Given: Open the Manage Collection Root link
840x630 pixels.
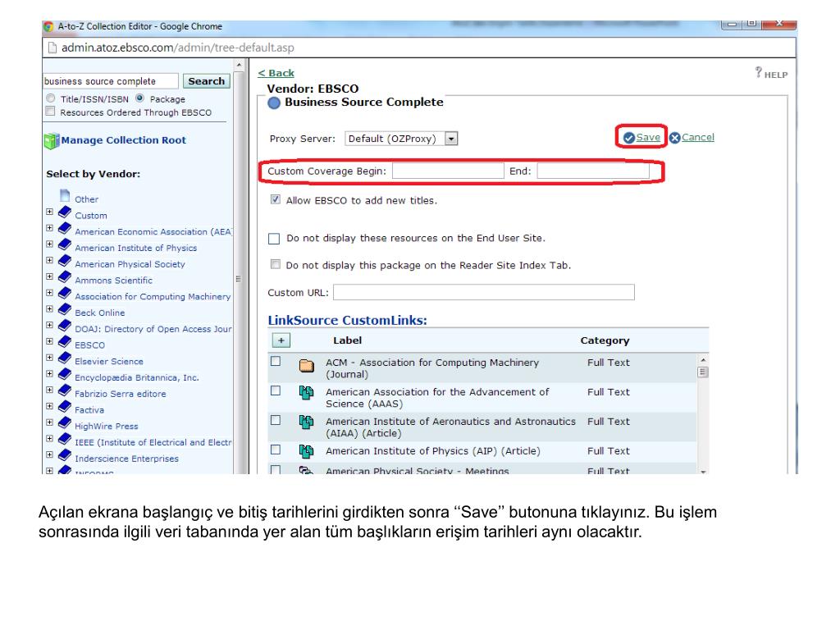Looking at the screenshot, I should (124, 140).
